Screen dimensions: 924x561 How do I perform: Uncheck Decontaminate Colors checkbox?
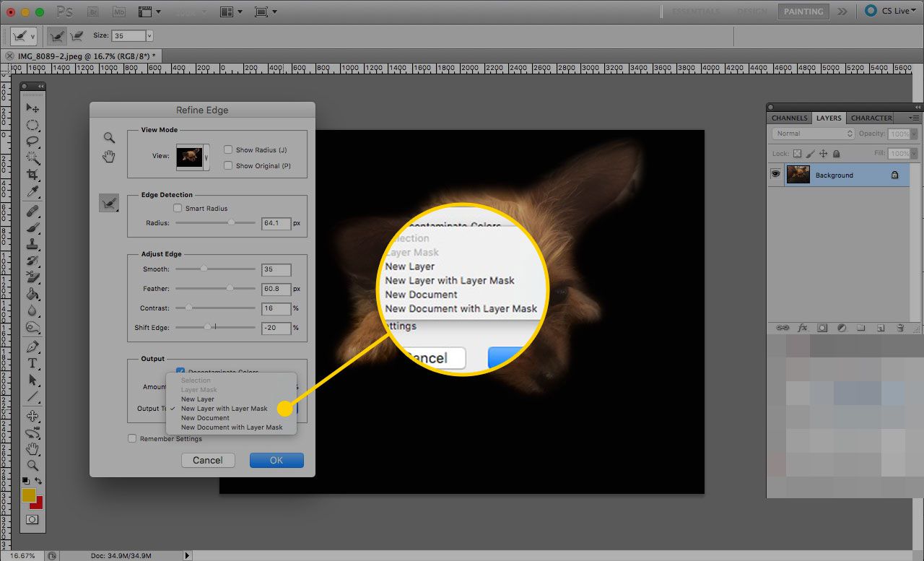pyautogui.click(x=180, y=371)
